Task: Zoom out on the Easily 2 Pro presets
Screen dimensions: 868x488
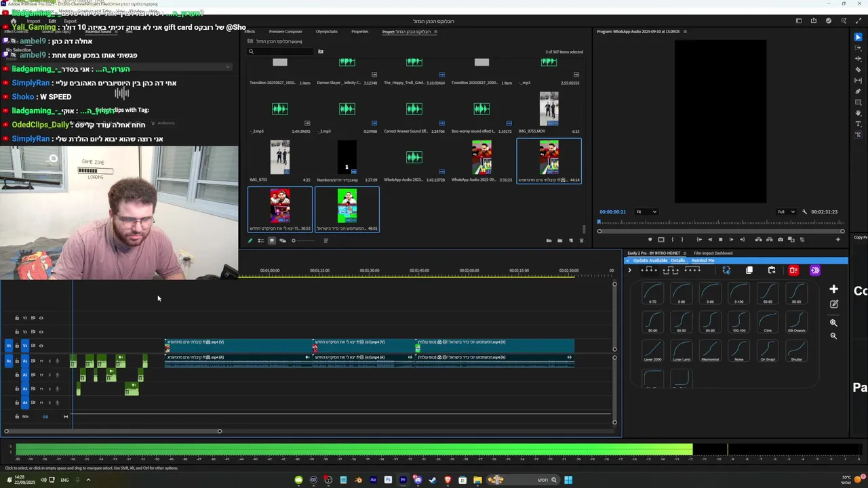Action: click(833, 335)
